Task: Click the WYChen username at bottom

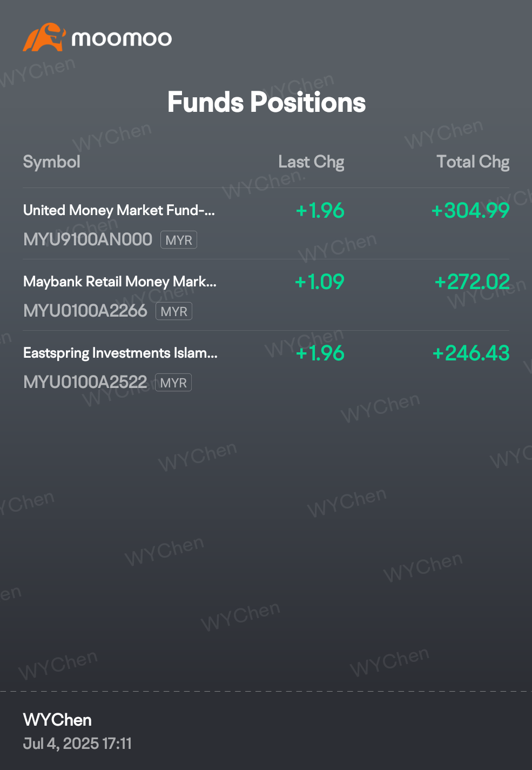Action: coord(57,720)
